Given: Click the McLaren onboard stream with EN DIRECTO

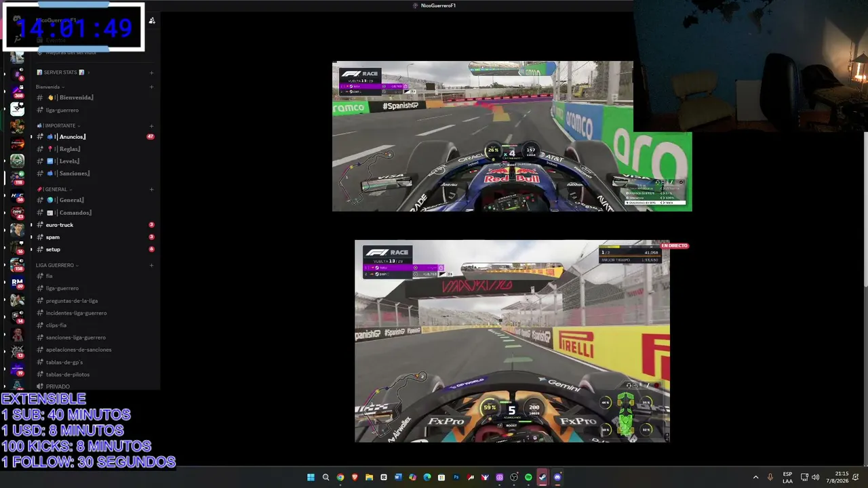Looking at the screenshot, I should 512,341.
